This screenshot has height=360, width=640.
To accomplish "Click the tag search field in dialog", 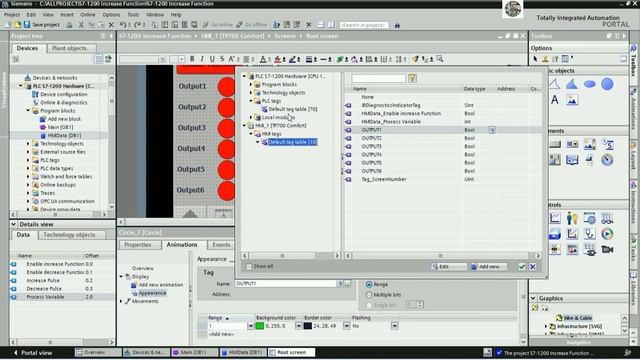I will [x=378, y=78].
